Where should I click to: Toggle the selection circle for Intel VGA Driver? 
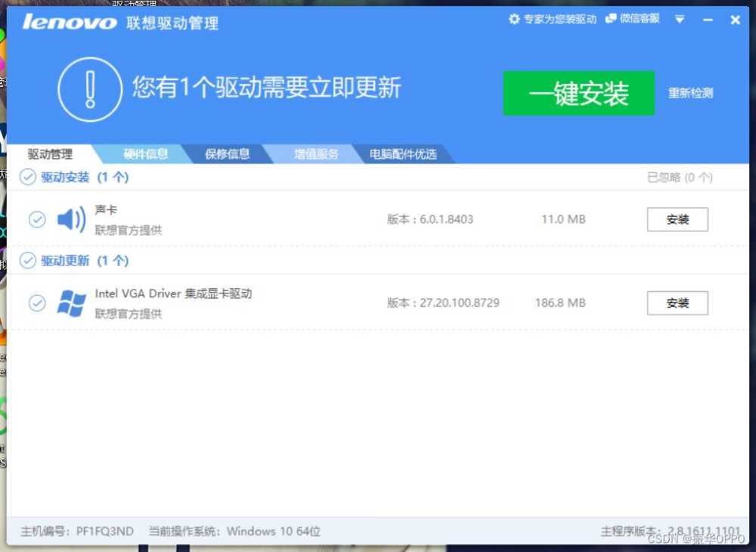click(37, 302)
